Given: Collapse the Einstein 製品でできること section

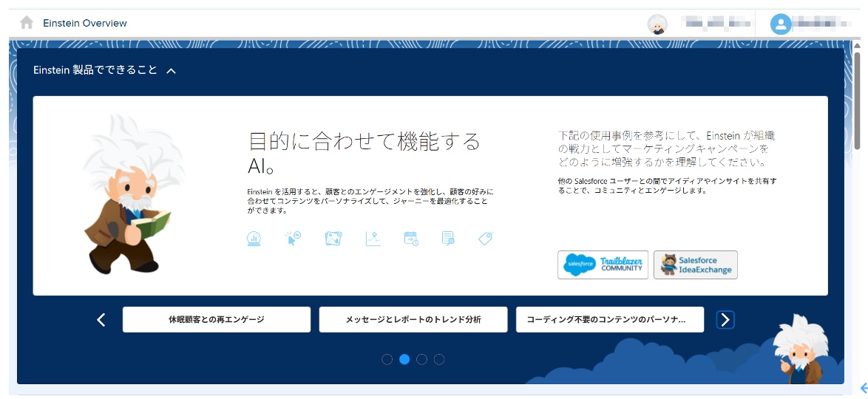Looking at the screenshot, I should 171,71.
